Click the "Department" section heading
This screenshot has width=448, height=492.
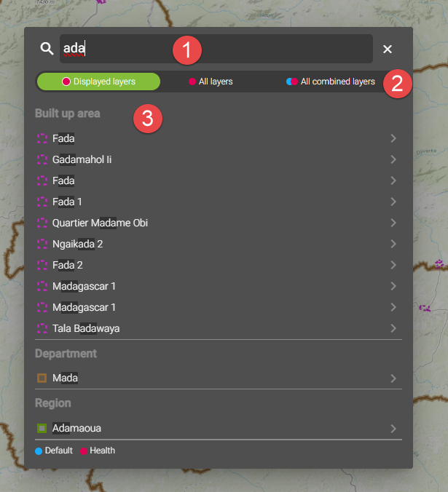pyautogui.click(x=66, y=354)
